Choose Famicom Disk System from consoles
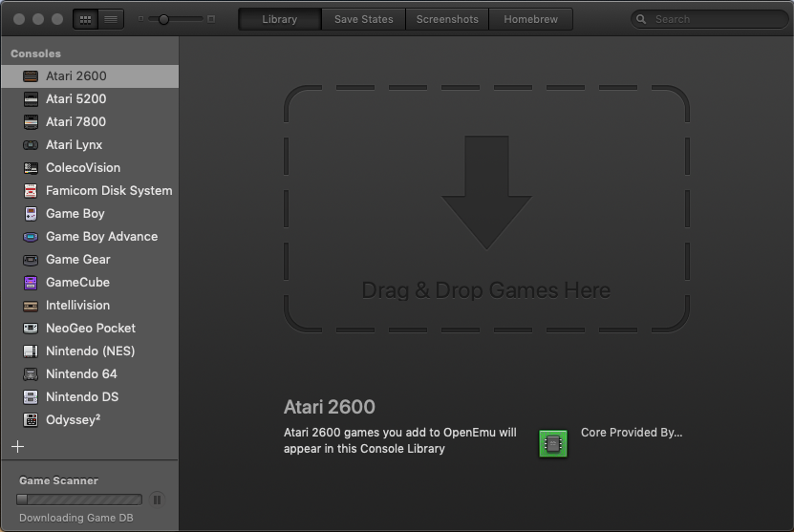This screenshot has height=532, width=794. tap(109, 191)
